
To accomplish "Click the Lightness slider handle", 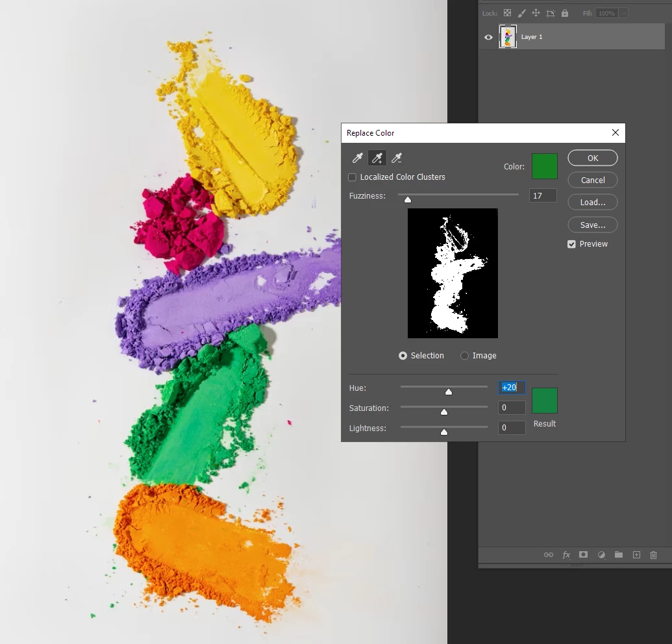I will click(444, 432).
